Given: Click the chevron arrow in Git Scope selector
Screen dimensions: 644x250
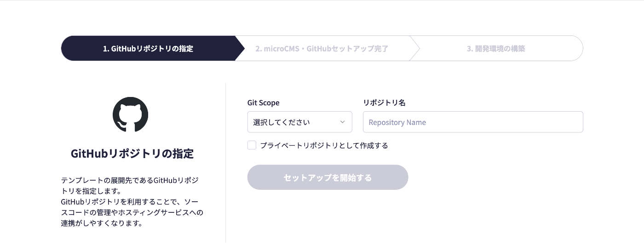Looking at the screenshot, I should coord(342,122).
